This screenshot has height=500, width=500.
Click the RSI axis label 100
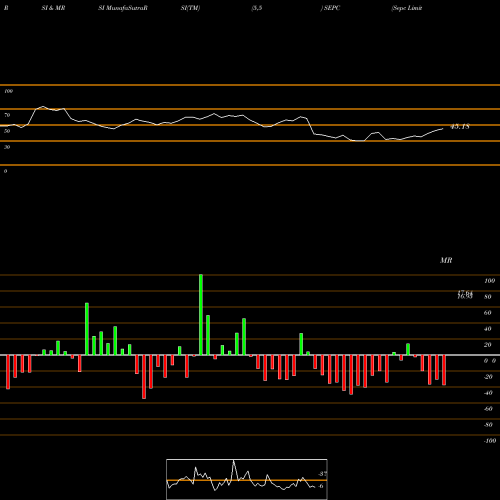tap(8, 91)
